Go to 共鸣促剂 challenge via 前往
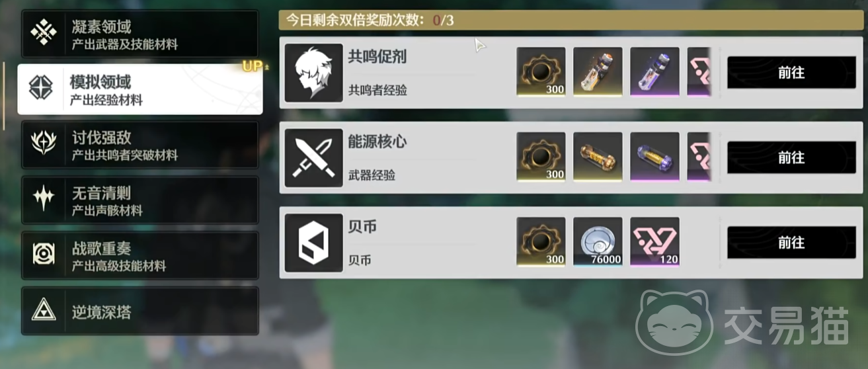This screenshot has height=369, width=868. (791, 73)
